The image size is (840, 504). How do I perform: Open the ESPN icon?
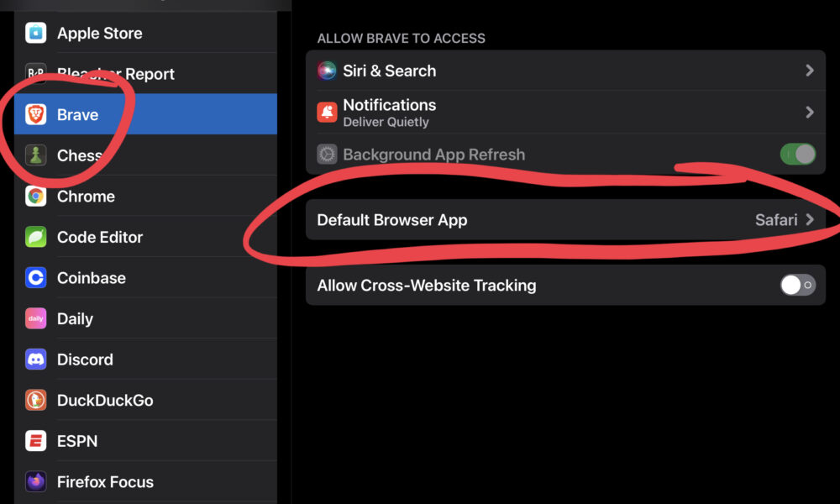point(36,441)
